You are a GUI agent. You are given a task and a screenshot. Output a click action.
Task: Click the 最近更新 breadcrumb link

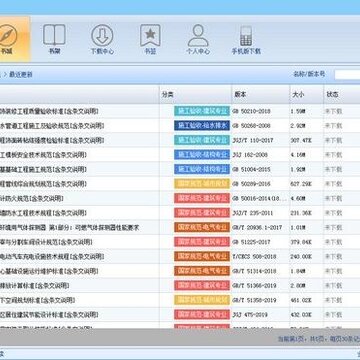pyautogui.click(x=21, y=75)
